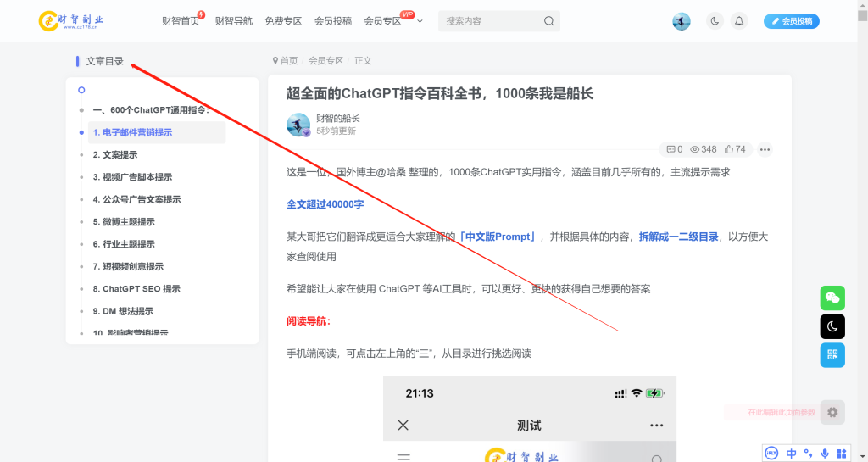Jump to 6. 行业主题提示

point(124,244)
